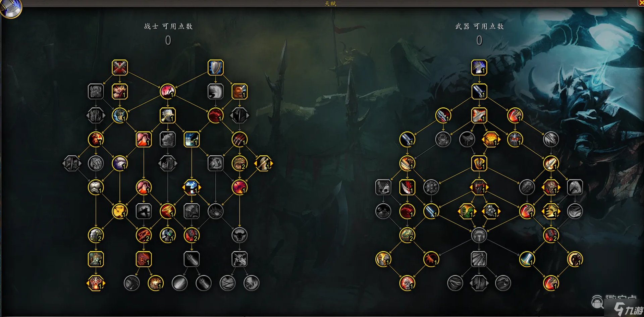Select the spiked mace choice talent

491,211
